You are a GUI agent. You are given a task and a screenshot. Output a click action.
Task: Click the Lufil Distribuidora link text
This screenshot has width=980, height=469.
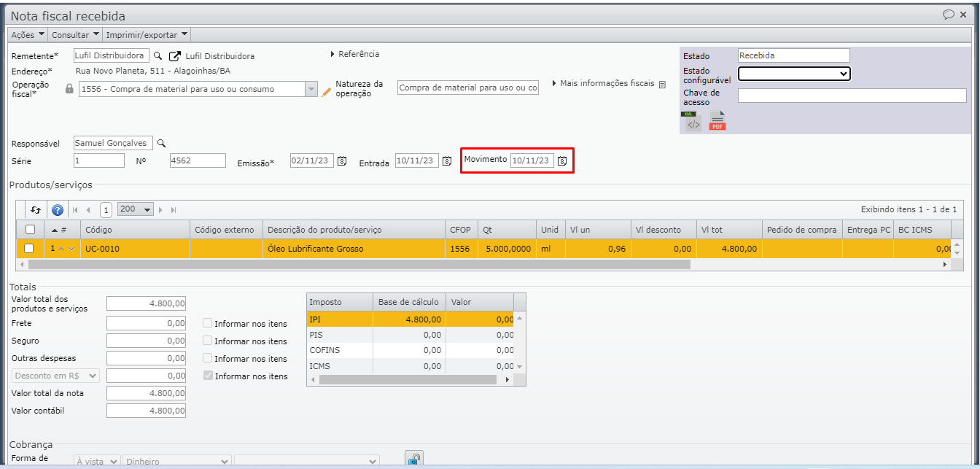tap(220, 56)
